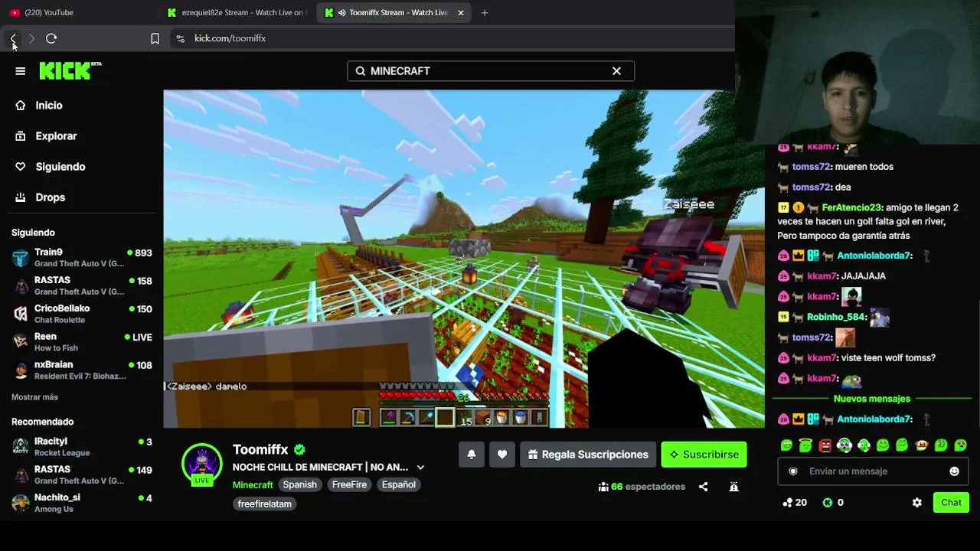Click the verified badge next to Toomiffx
Image resolution: width=980 pixels, height=551 pixels.
pos(299,450)
